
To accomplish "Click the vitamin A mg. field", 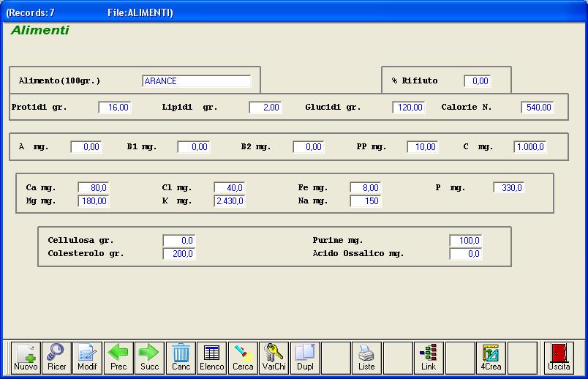I will (86, 147).
